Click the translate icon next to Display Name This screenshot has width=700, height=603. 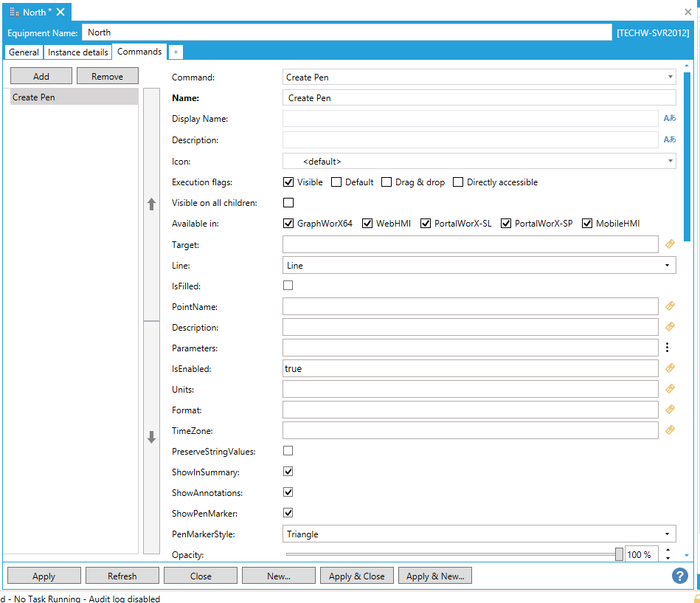pyautogui.click(x=669, y=118)
